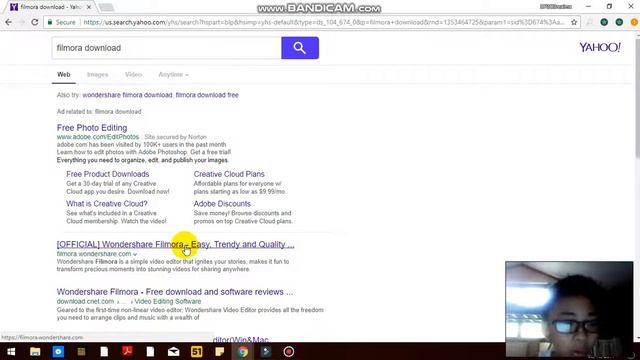Screen dimensions: 640x360
Task: Click 'Ad related to: filmora download' text
Action: (99, 111)
